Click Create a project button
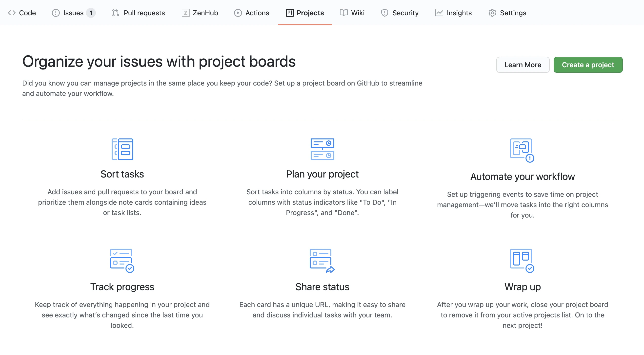The height and width of the screenshot is (355, 644). [588, 65]
